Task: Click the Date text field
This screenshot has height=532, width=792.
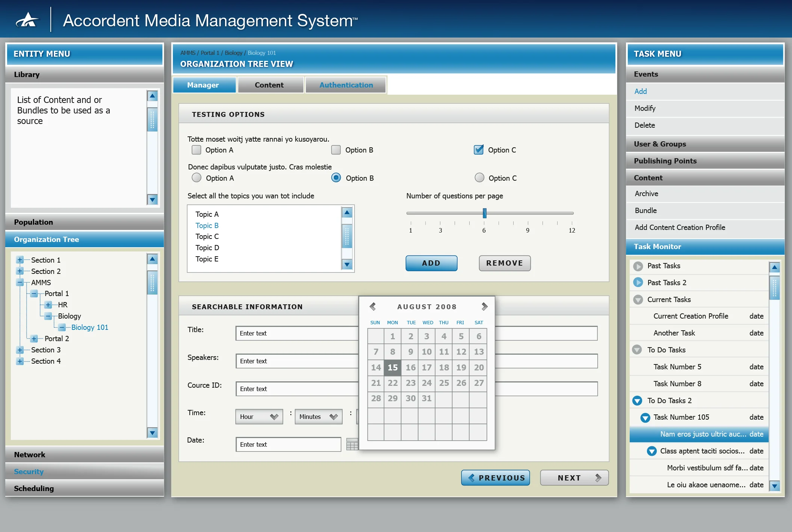Action: point(288,444)
